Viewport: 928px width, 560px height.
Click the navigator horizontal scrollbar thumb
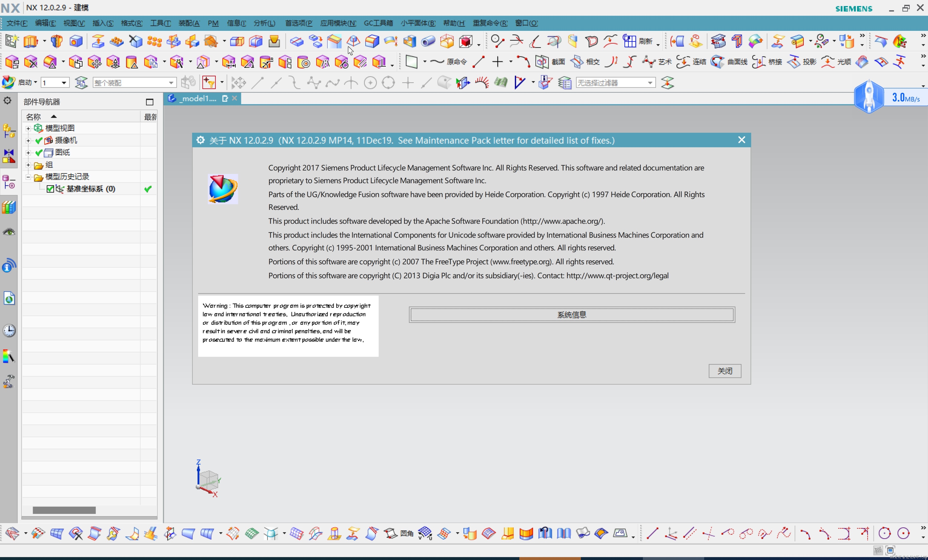(x=64, y=510)
